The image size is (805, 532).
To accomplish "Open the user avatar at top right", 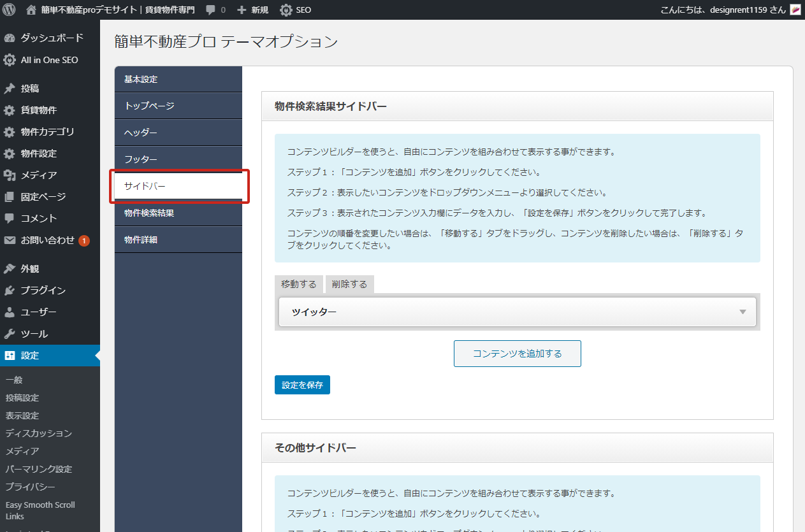I will pyautogui.click(x=795, y=10).
